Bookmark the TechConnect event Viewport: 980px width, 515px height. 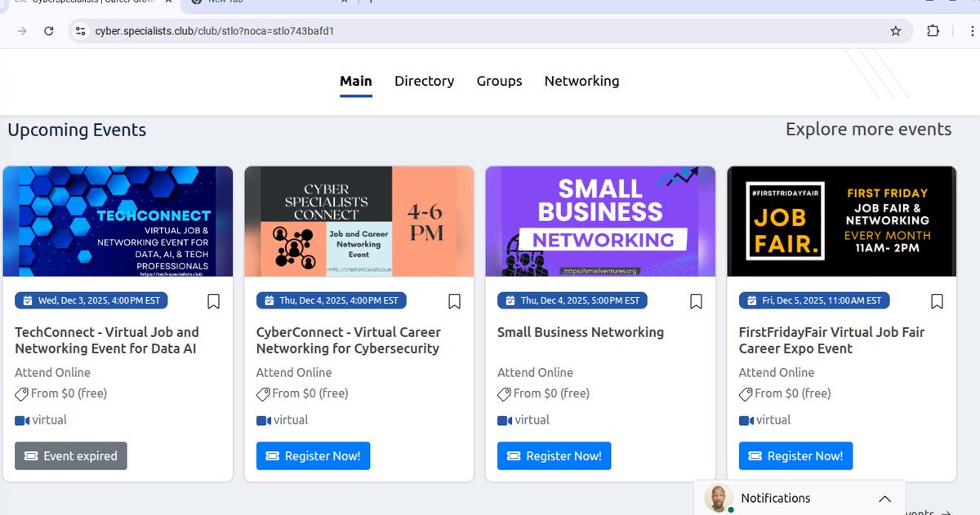[213, 301]
